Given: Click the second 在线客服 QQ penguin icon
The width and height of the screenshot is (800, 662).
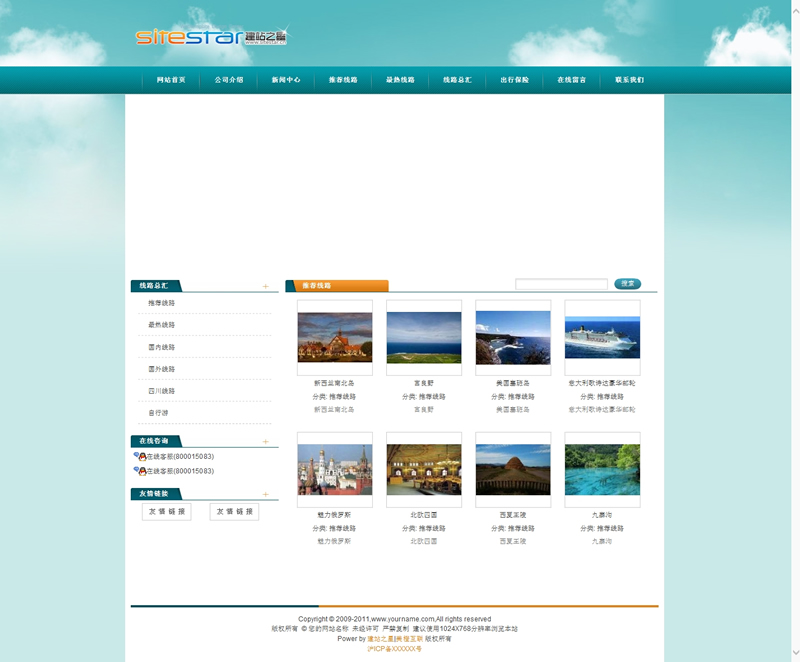Looking at the screenshot, I should pos(139,470).
